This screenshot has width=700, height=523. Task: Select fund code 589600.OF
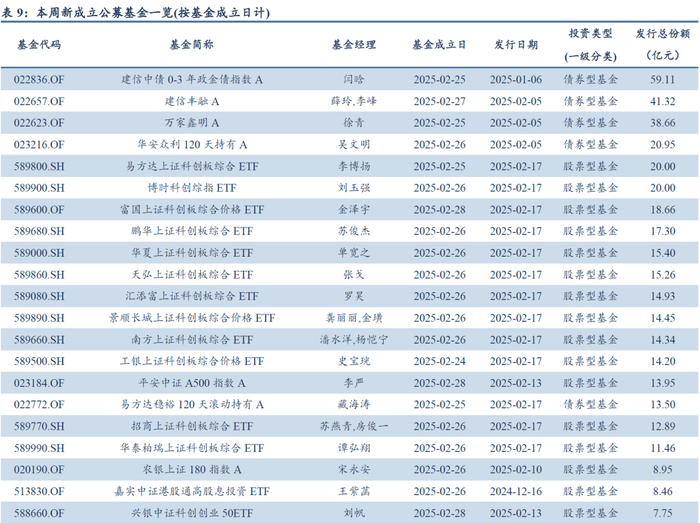click(x=39, y=210)
